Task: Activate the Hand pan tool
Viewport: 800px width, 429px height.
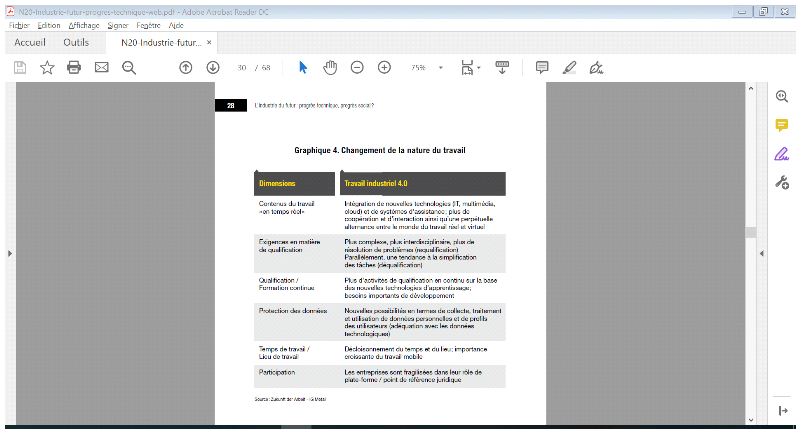Action: 330,67
